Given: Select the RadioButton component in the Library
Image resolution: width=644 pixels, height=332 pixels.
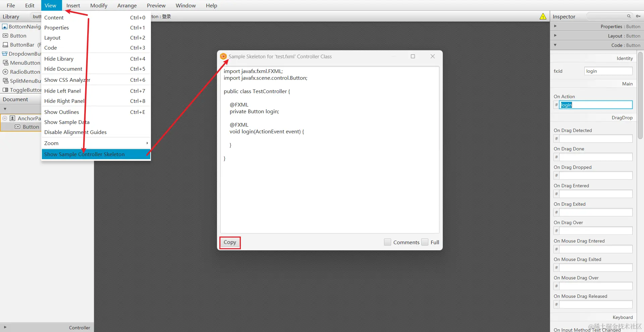Looking at the screenshot, I should [x=22, y=72].
